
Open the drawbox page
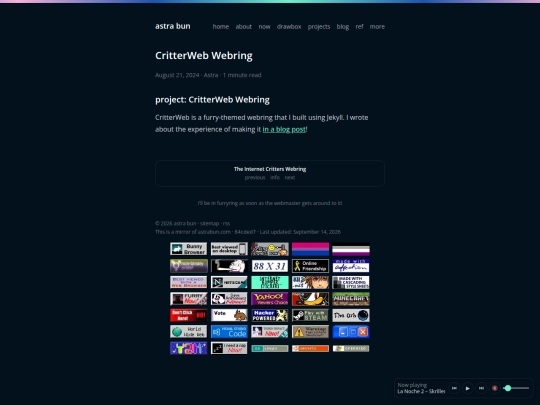point(289,27)
